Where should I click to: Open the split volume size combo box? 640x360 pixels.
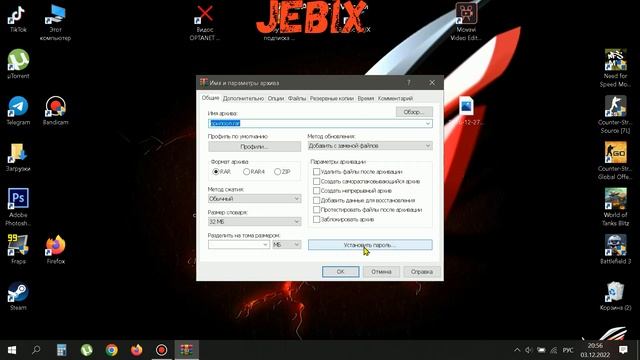[x=238, y=244]
